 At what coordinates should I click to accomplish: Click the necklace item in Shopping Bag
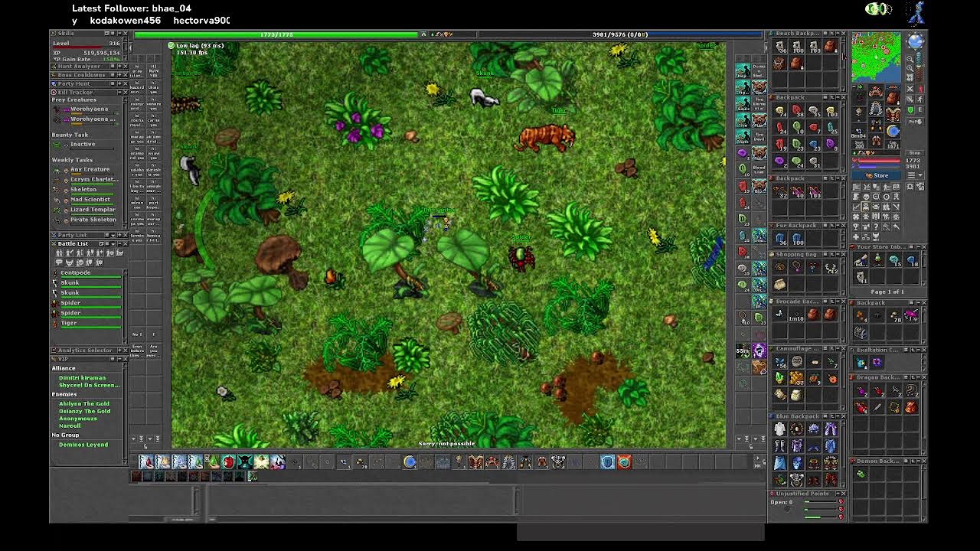click(797, 266)
